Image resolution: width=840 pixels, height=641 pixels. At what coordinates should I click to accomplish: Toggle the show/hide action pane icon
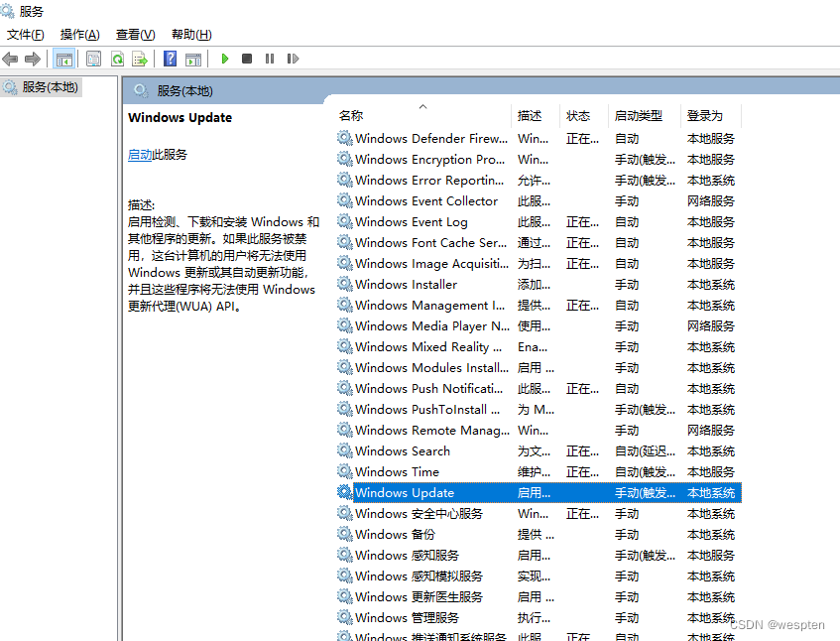(x=193, y=59)
